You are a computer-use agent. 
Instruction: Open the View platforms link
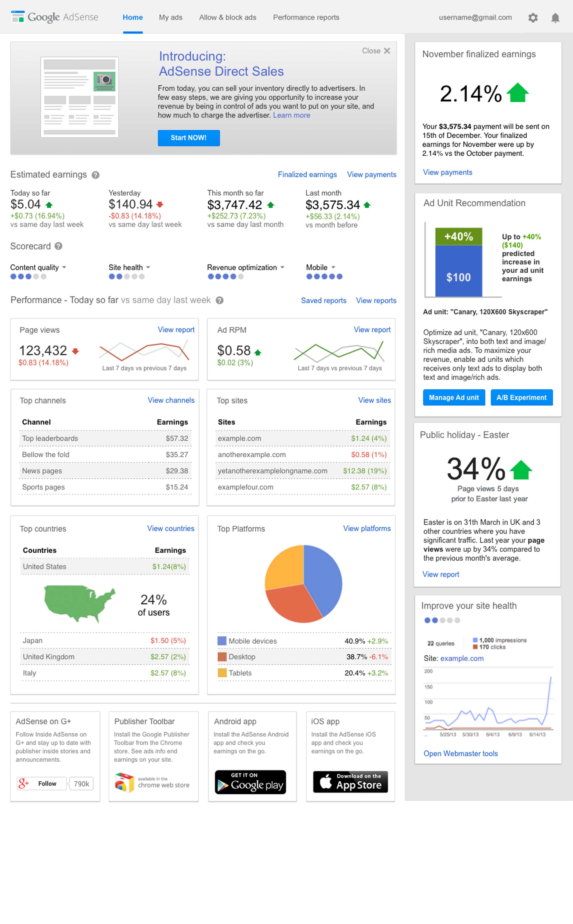pos(367,528)
